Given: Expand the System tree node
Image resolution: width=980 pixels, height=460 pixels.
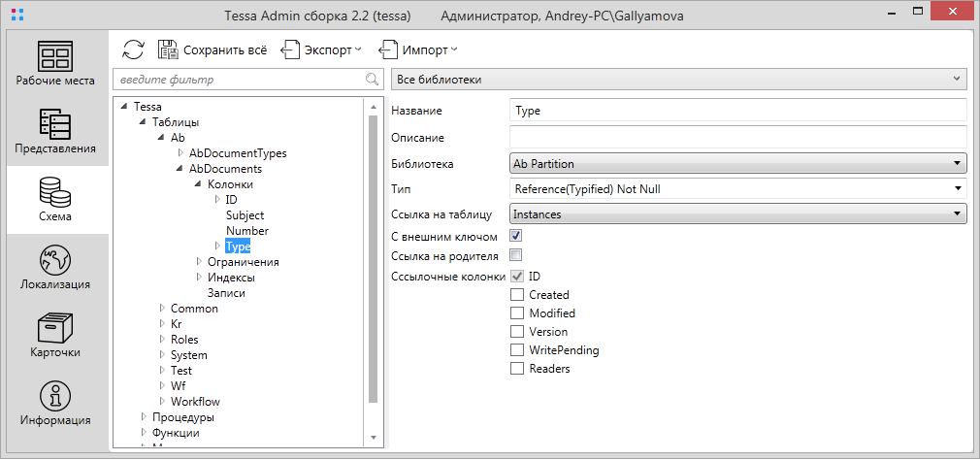Looking at the screenshot, I should click(163, 355).
